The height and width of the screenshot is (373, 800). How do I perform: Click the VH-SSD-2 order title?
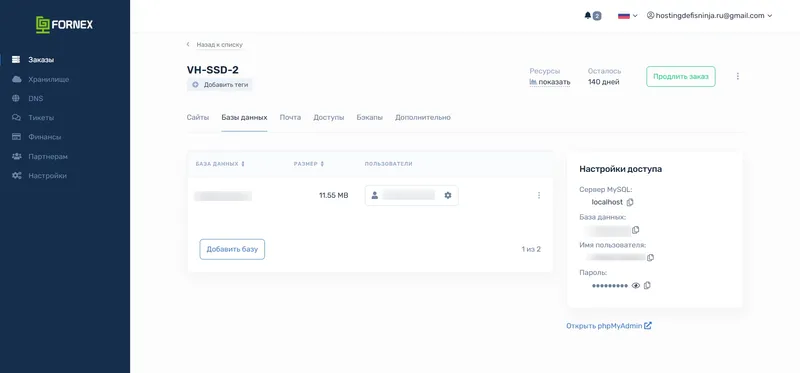213,70
